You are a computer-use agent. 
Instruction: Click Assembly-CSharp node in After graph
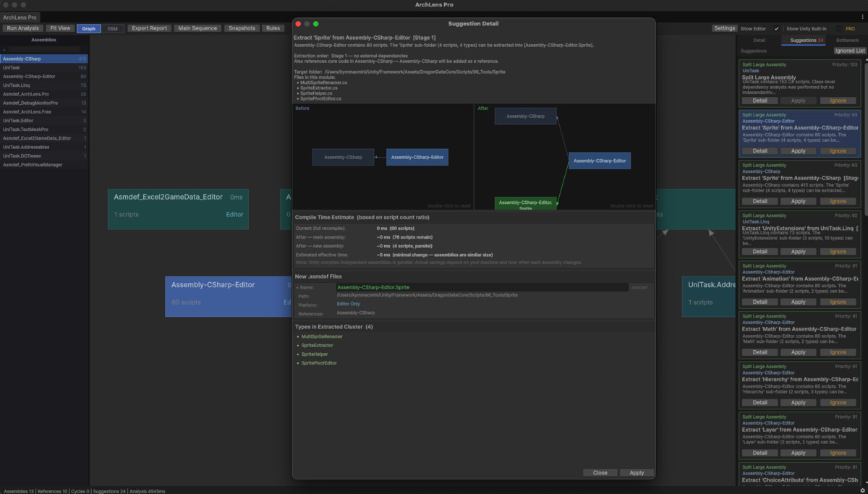click(525, 116)
